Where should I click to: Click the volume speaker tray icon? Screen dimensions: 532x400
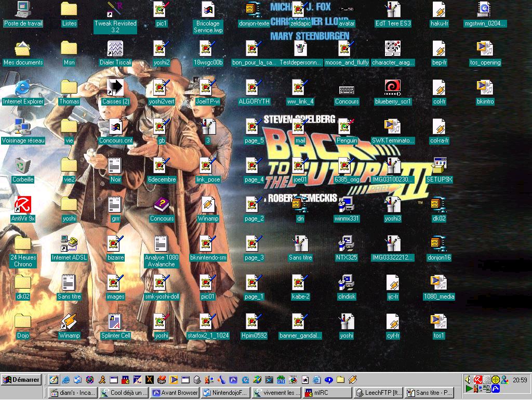tap(468, 379)
